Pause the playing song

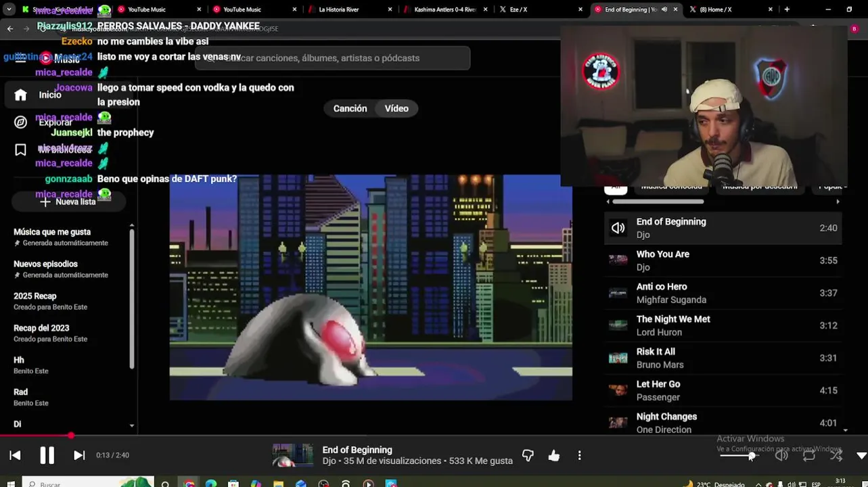[47, 455]
